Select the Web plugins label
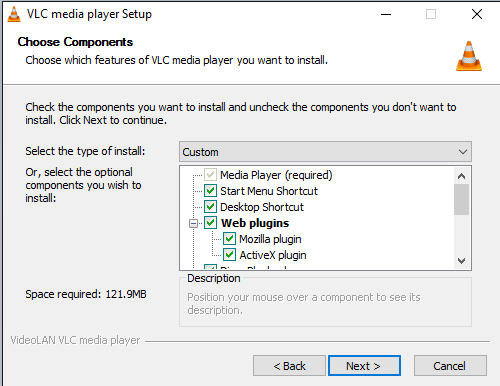 click(x=255, y=223)
